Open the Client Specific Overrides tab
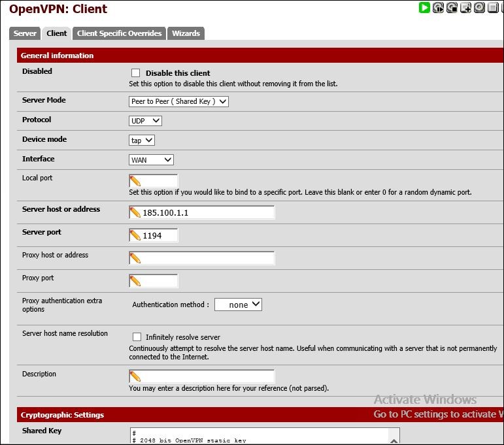This screenshot has width=504, height=445. pyautogui.click(x=119, y=33)
